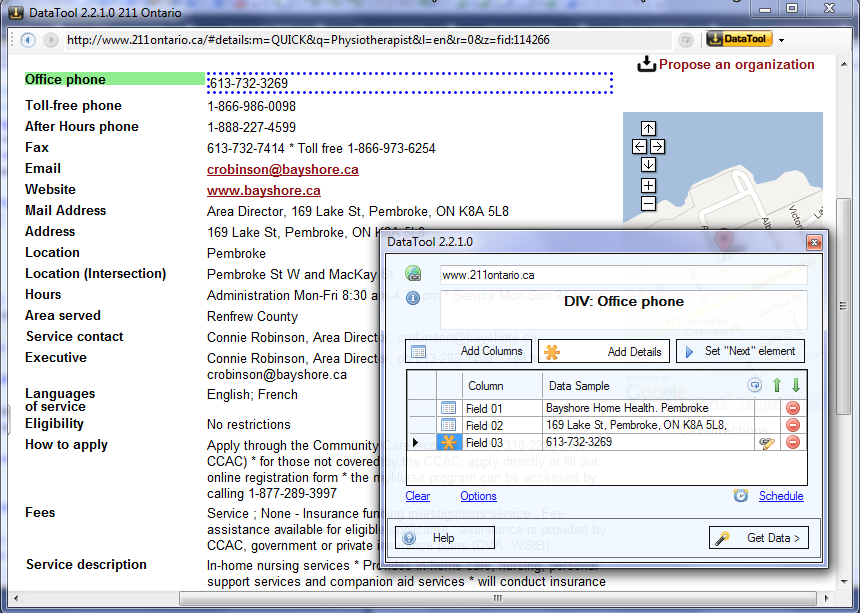Click the clock icon next to Schedule
Screen dimensions: 860x613
click(x=741, y=496)
